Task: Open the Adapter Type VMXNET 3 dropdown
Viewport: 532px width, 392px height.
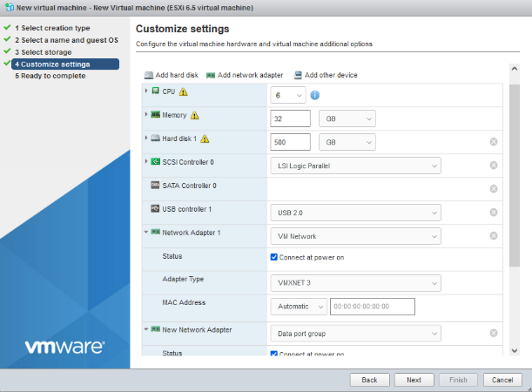Action: point(355,282)
